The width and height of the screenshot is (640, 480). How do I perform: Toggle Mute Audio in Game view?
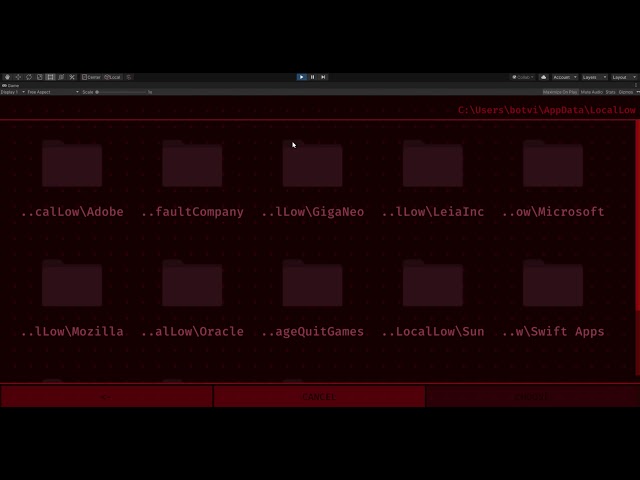[591, 92]
